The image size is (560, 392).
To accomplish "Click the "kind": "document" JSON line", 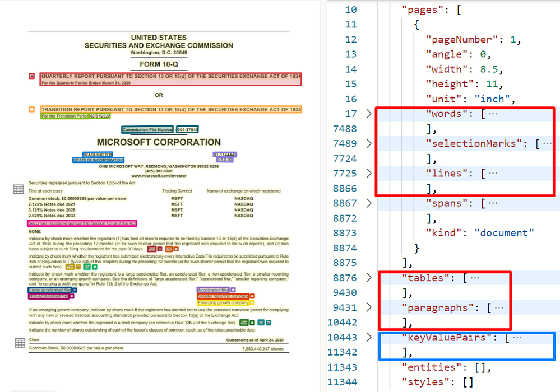I will pyautogui.click(x=480, y=233).
